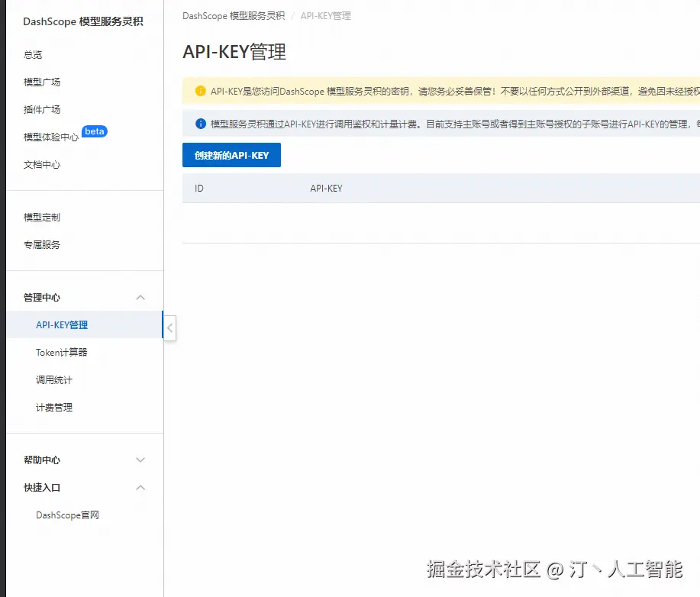Open 插件广场 in the sidebar
Image resolution: width=700 pixels, height=597 pixels.
[x=42, y=110]
